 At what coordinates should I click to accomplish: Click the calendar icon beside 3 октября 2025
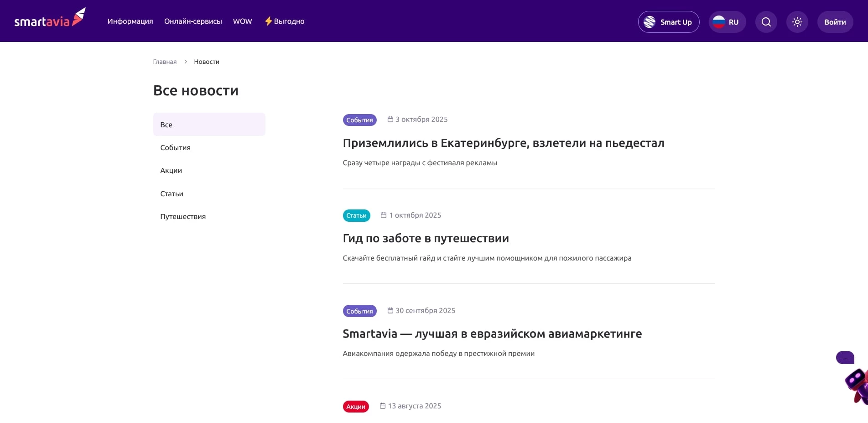coord(390,119)
